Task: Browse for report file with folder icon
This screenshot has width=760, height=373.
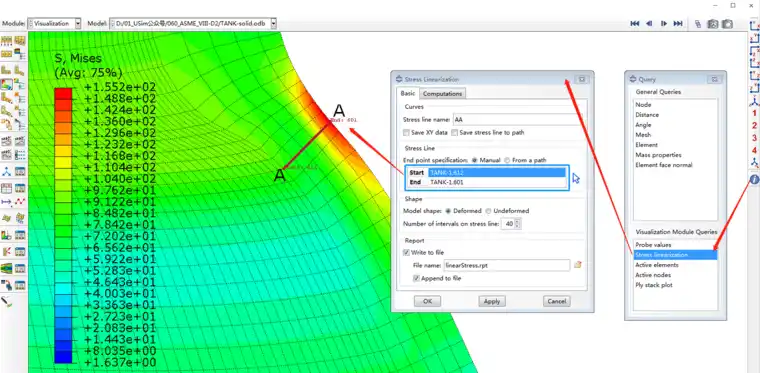Action: 577,265
